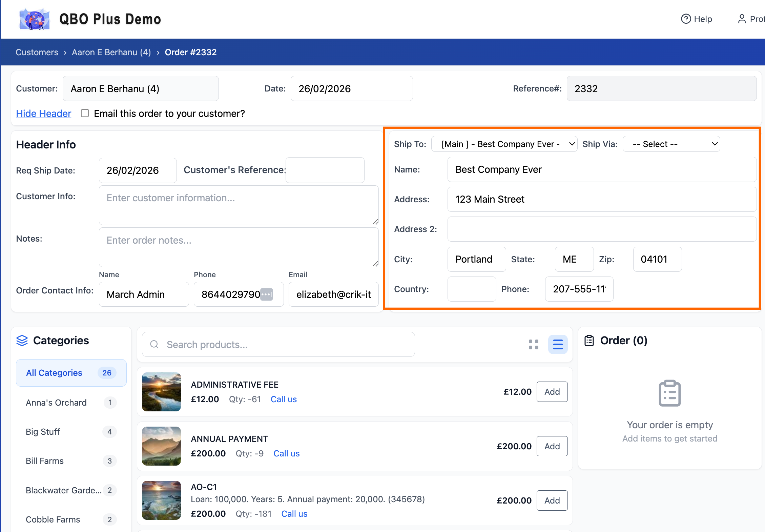Image resolution: width=765 pixels, height=532 pixels.
Task: Select the All Categories filter
Action: point(71,373)
